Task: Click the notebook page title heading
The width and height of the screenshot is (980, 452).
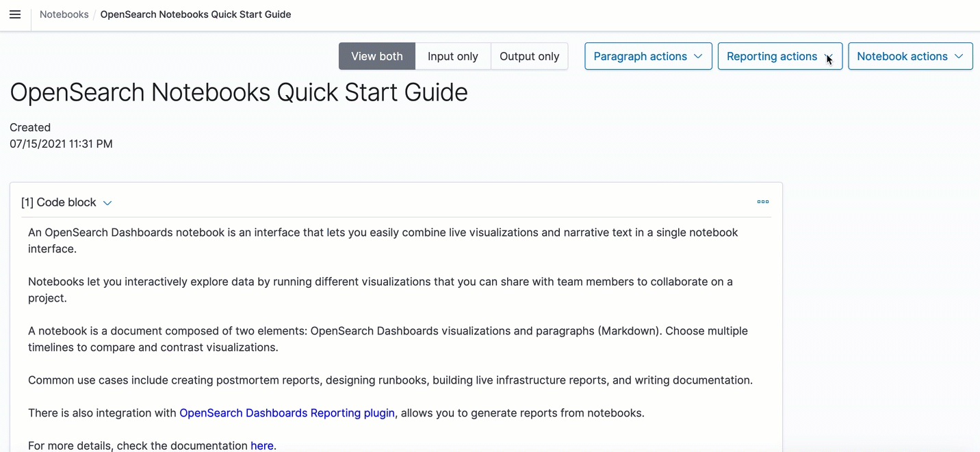Action: 238,92
